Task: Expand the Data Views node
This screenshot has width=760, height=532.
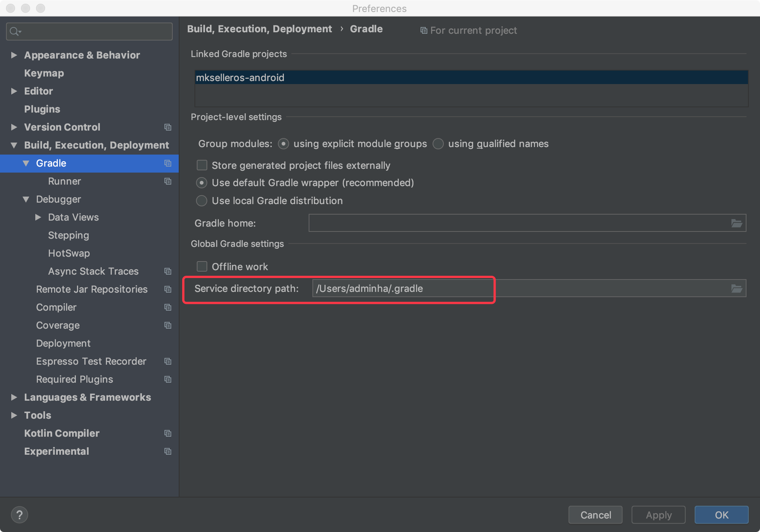Action: 38,217
